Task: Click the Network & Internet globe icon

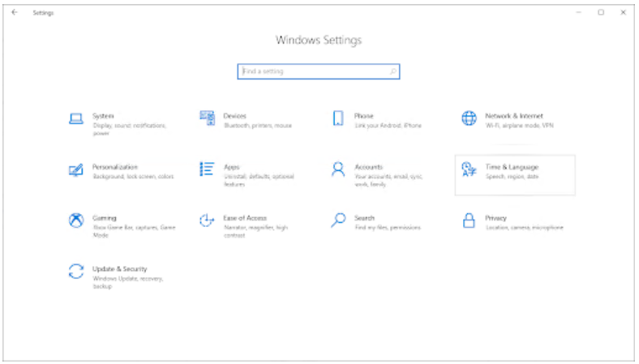Action: pos(469,118)
